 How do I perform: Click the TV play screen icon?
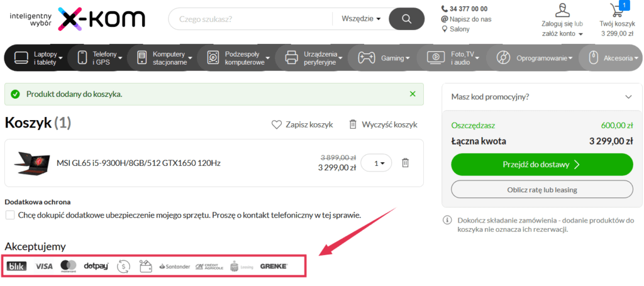tap(436, 58)
